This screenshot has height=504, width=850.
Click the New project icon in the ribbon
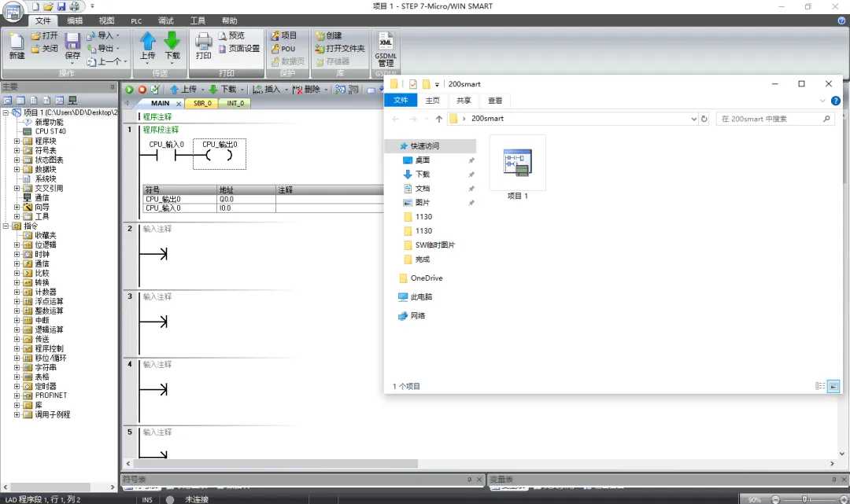(x=17, y=46)
